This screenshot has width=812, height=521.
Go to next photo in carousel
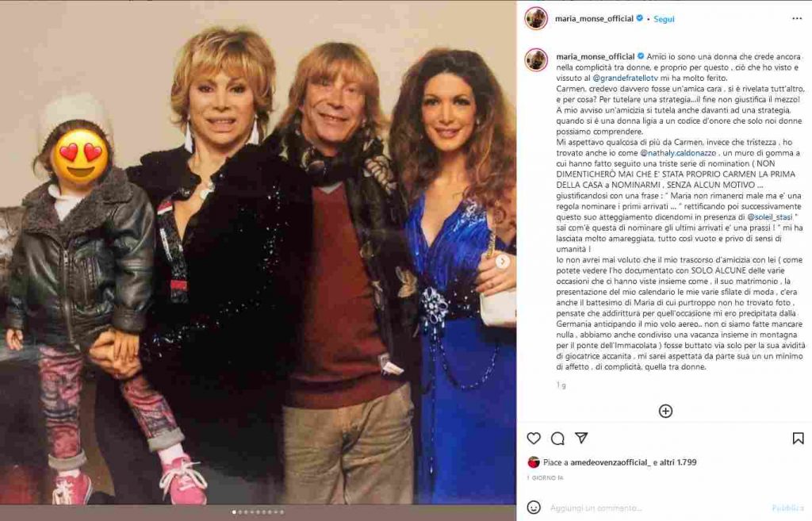[x=502, y=262]
